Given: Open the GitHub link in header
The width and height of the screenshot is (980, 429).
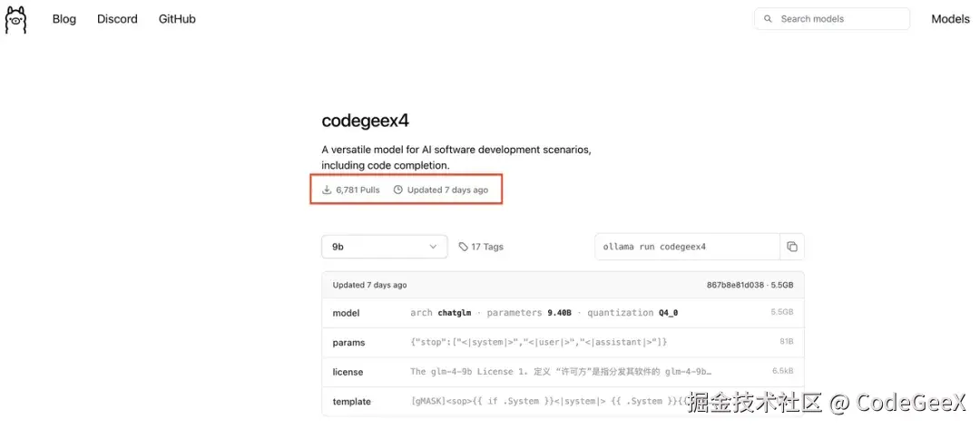Looking at the screenshot, I should click(177, 19).
